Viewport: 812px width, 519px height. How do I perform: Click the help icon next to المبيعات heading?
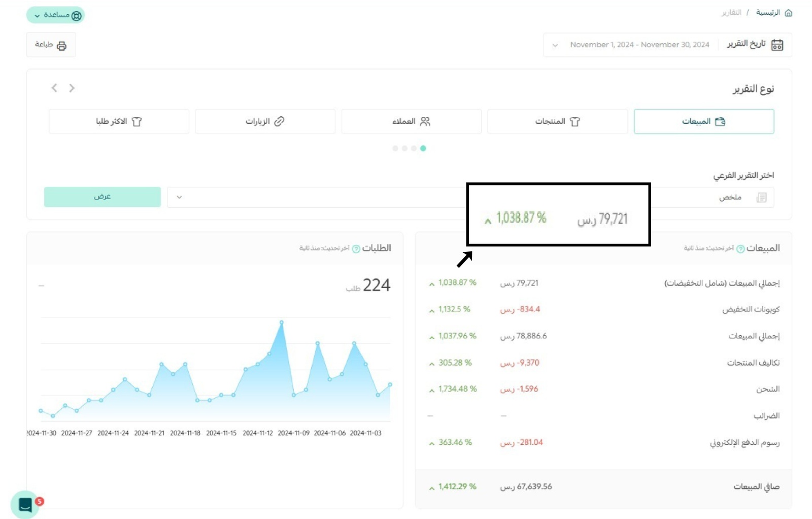click(740, 249)
